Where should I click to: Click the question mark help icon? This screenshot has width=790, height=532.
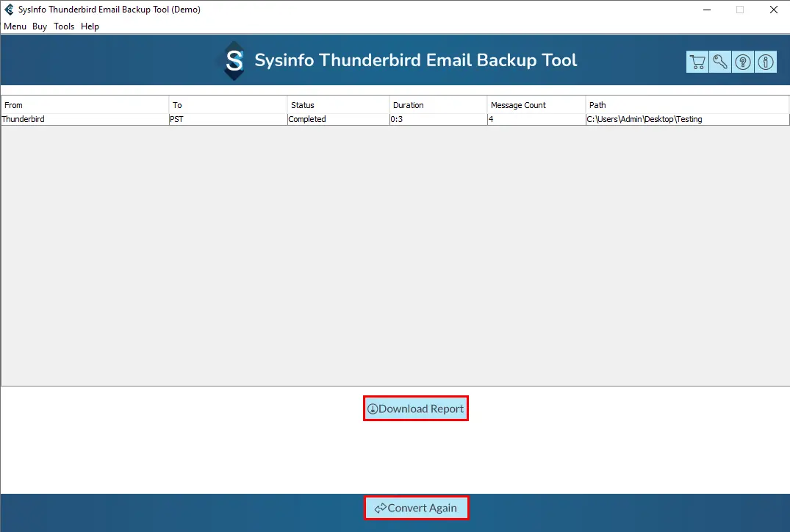743,62
